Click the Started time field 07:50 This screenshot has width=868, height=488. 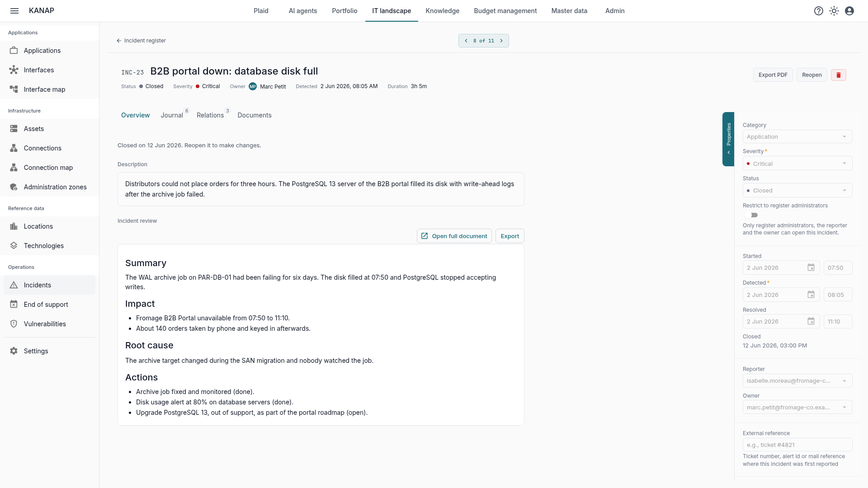(838, 268)
